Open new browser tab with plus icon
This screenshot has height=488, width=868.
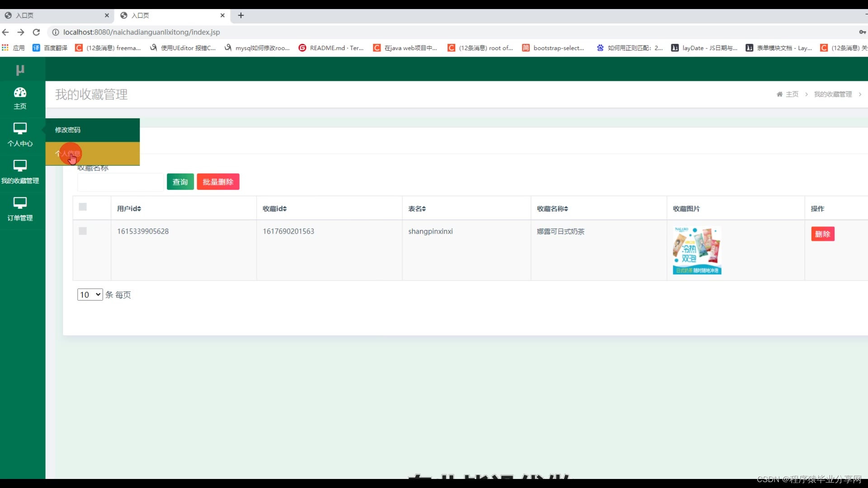(x=241, y=15)
